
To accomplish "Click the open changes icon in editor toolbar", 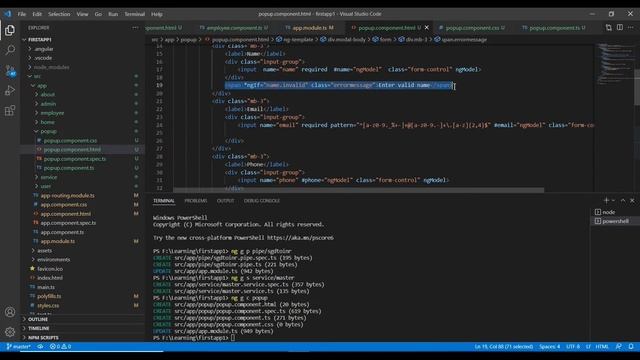I will click(609, 28).
